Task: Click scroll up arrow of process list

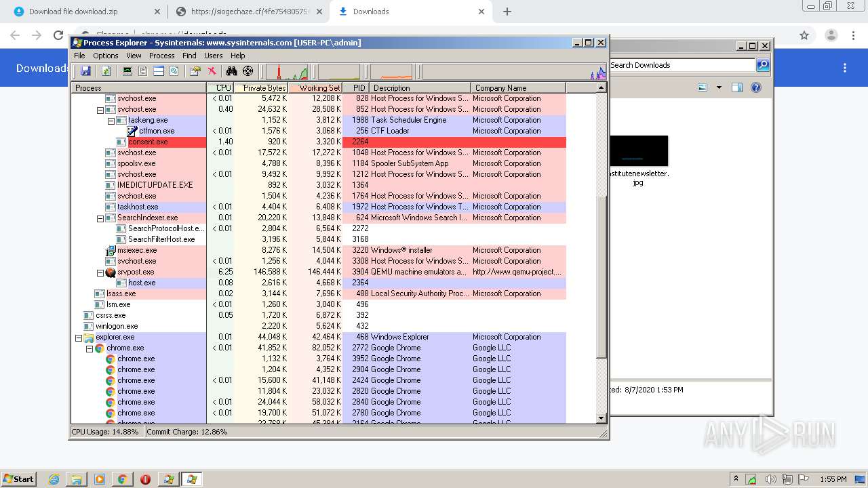Action: point(601,88)
